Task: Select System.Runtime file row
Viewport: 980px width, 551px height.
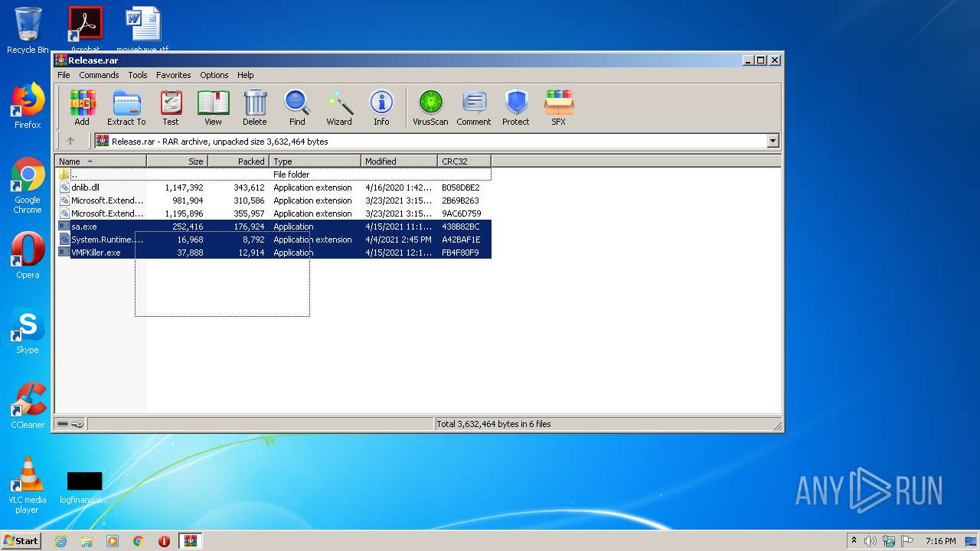Action: pos(274,240)
